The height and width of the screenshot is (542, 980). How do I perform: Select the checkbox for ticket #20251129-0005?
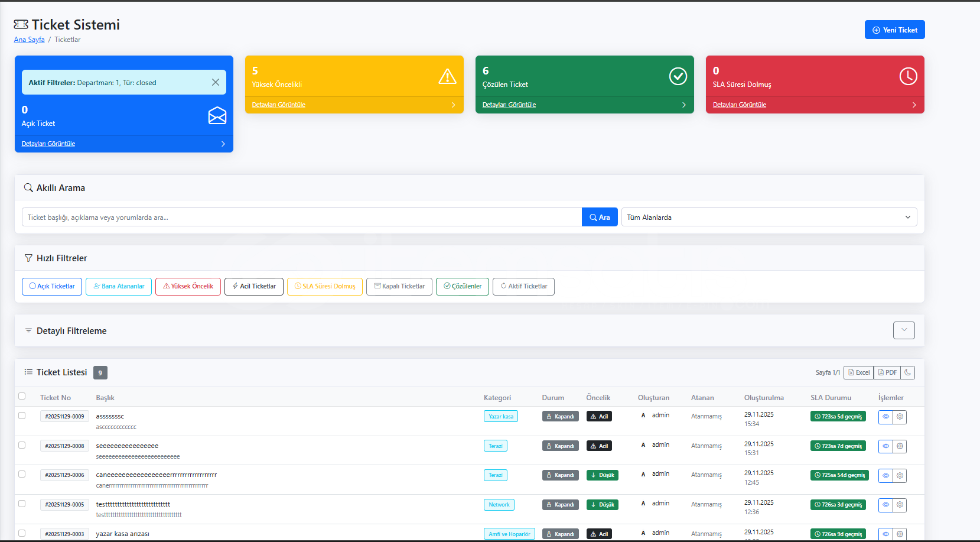tap(22, 504)
